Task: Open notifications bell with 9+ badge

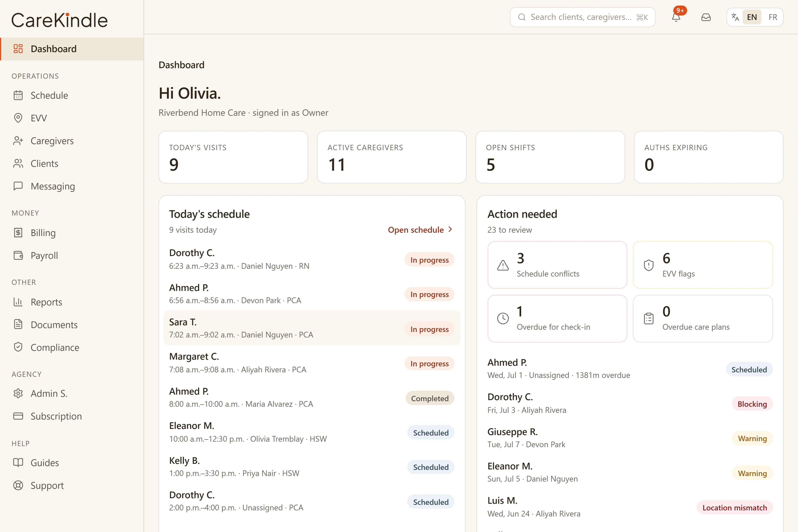Action: click(676, 17)
